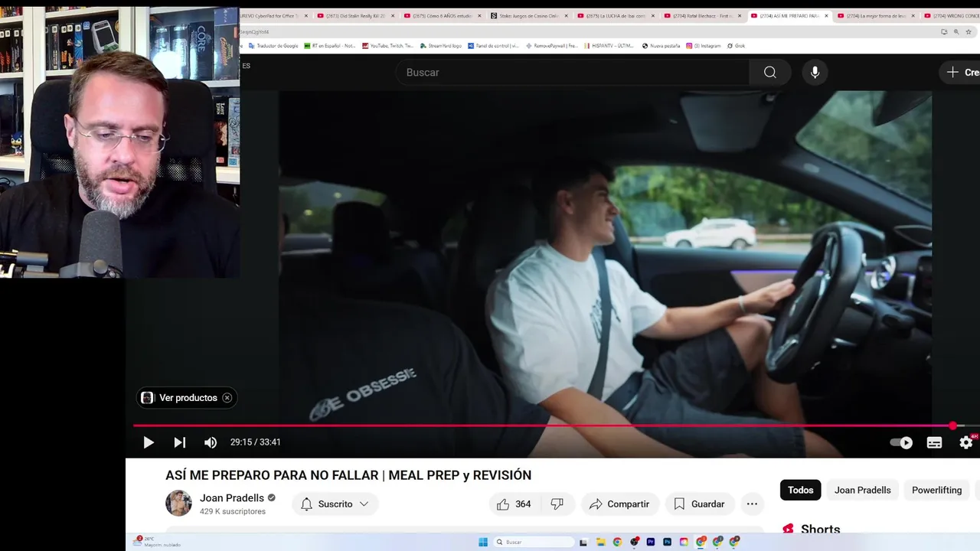Image resolution: width=980 pixels, height=551 pixels.
Task: Close the ASÍ ME PREPARO PARA tab
Action: tap(826, 16)
